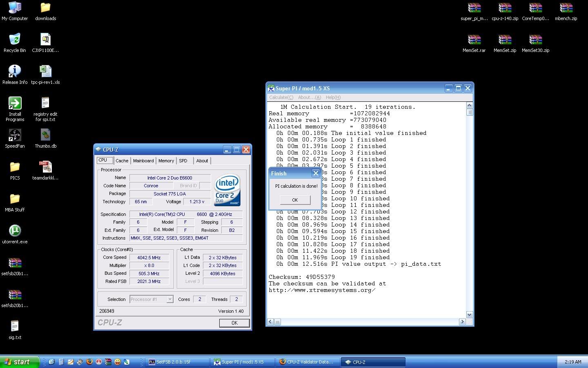Click the system tray clock showing 2:19 AM
The height and width of the screenshot is (368, 588).
(573, 362)
